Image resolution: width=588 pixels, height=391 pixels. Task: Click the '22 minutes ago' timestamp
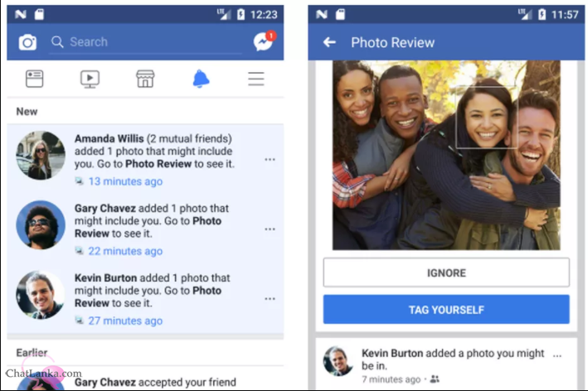(125, 251)
